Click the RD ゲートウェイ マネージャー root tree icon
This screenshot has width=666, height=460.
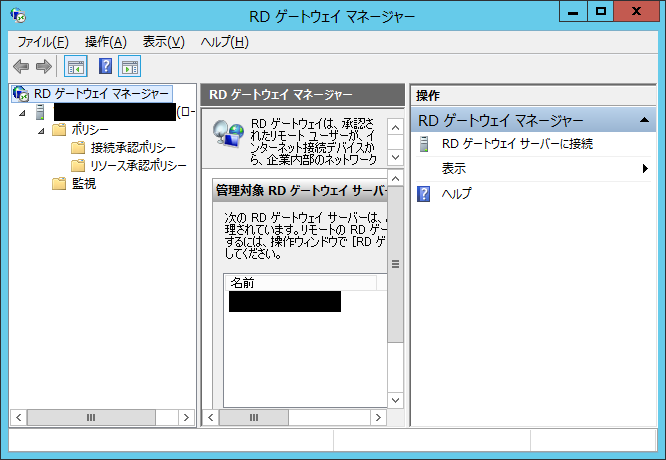point(20,94)
